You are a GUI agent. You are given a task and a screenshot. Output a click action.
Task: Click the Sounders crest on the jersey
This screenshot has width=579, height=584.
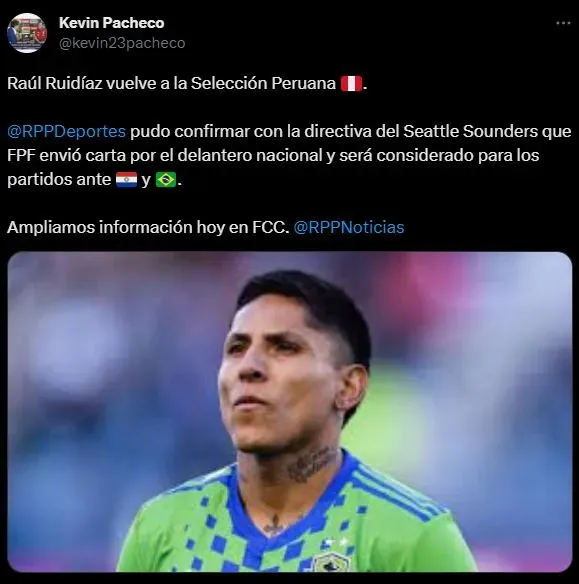click(x=331, y=563)
